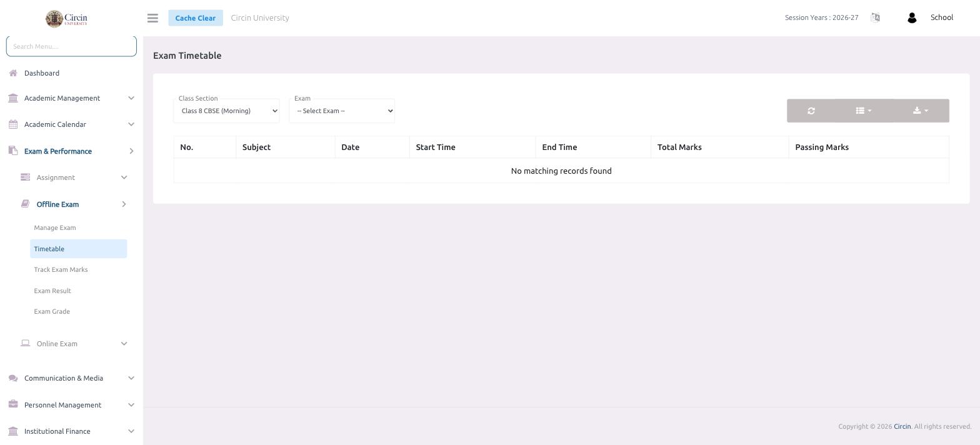The height and width of the screenshot is (445, 980).
Task: Click the Academic Calendar icon
Action: [13, 124]
